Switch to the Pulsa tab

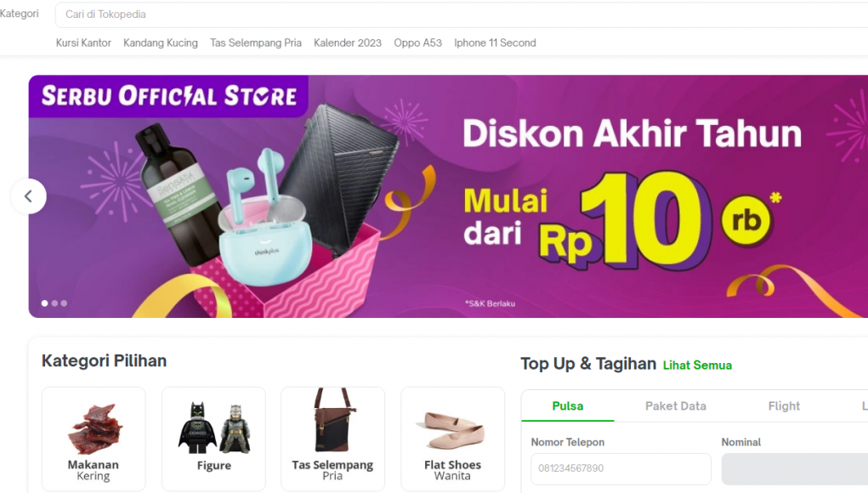tap(567, 406)
